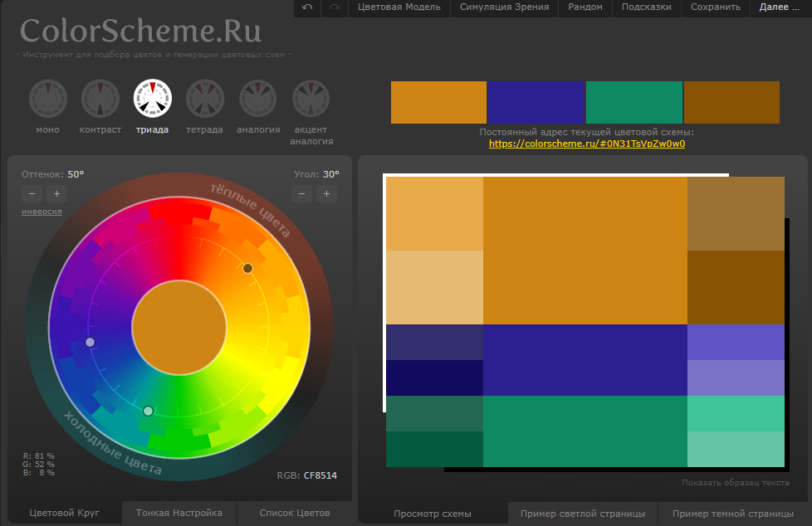Open the permanent colorscheme.ru scheme URL
Viewport: 812px width, 526px height.
coord(587,144)
